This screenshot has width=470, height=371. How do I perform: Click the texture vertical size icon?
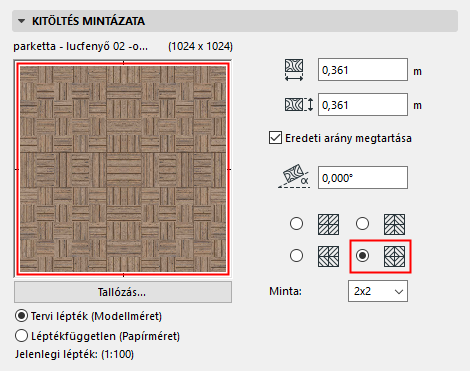pos(299,105)
